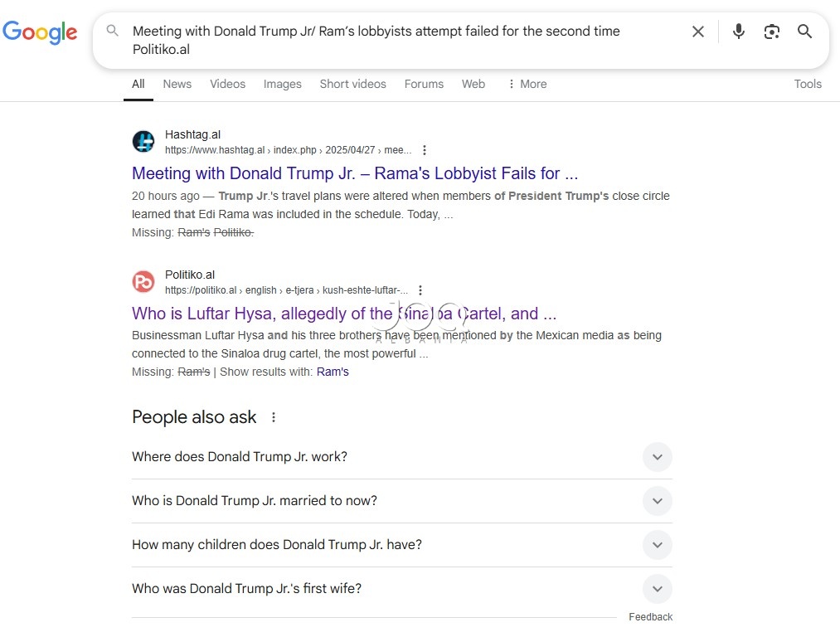Image resolution: width=840 pixels, height=642 pixels.
Task: Open the More search filters menu
Action: pyautogui.click(x=527, y=84)
